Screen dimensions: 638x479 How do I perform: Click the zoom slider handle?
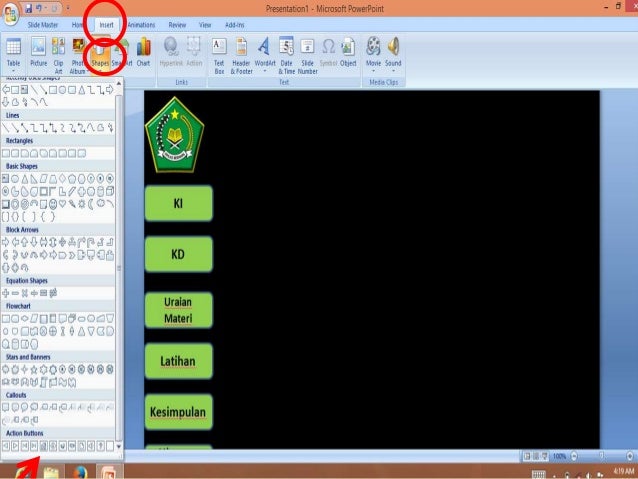pos(601,456)
